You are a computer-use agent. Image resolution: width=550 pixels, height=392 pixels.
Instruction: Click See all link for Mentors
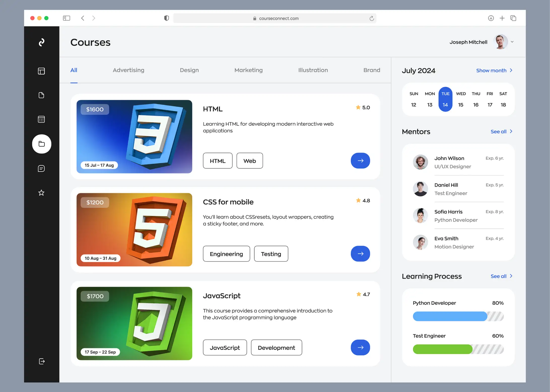click(x=498, y=132)
